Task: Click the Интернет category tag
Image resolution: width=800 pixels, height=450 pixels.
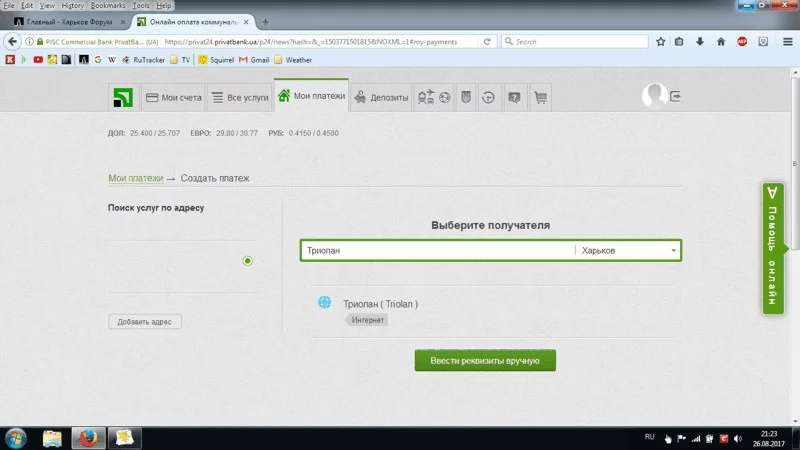Action: coord(367,320)
